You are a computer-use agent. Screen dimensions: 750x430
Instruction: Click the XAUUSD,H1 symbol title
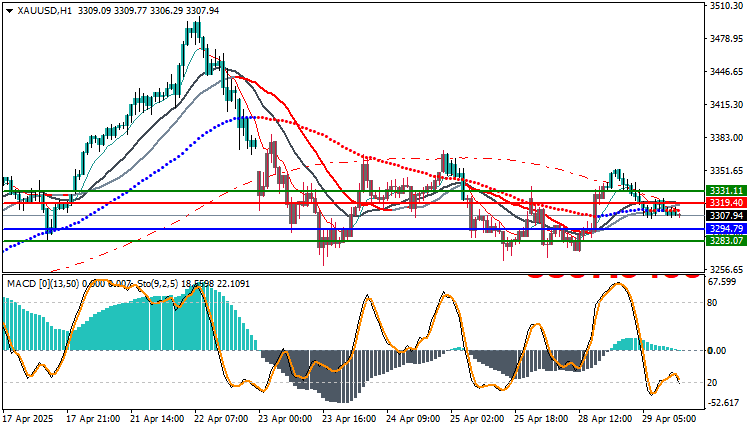pyautogui.click(x=44, y=11)
